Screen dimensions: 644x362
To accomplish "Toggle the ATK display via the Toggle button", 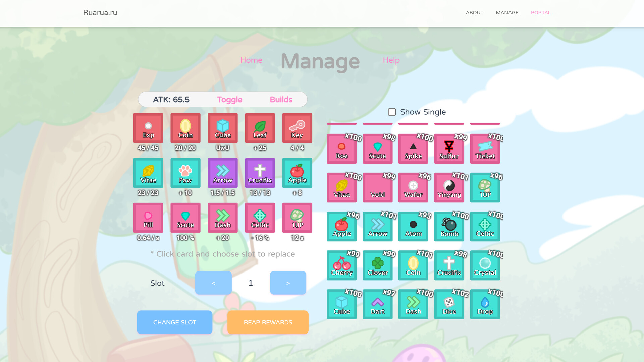I will pyautogui.click(x=229, y=99).
